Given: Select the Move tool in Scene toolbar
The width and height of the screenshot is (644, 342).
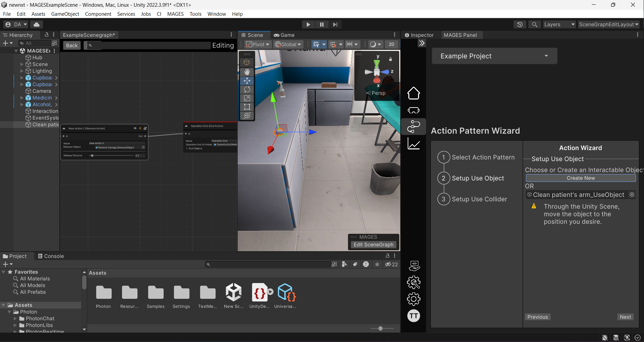Looking at the screenshot, I should click(x=247, y=81).
